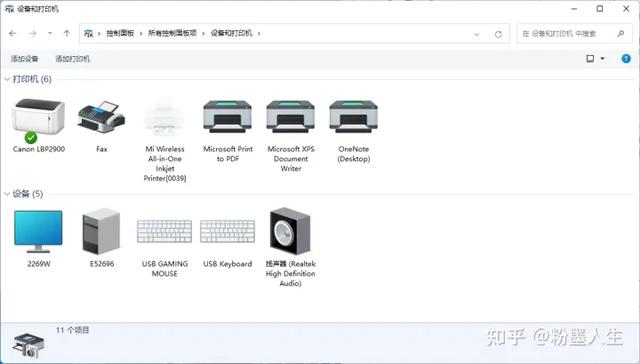Select the Canon LBP2900 printer icon

(39, 121)
